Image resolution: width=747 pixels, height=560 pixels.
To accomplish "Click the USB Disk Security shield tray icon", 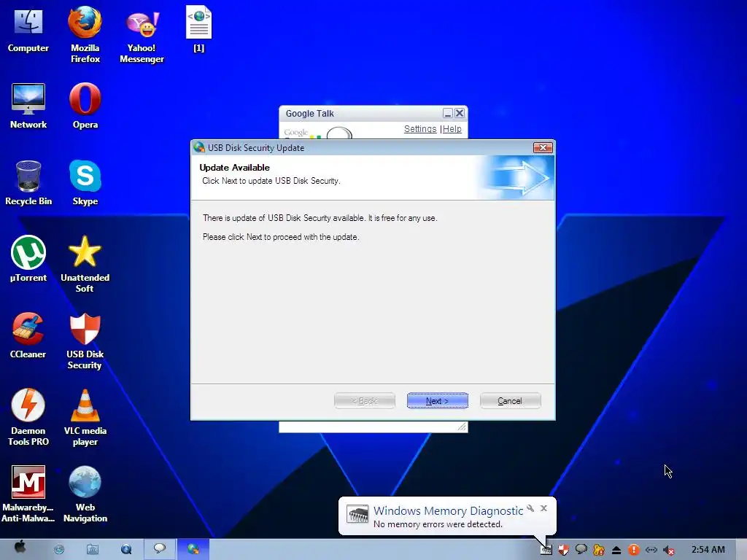I will click(x=564, y=550).
